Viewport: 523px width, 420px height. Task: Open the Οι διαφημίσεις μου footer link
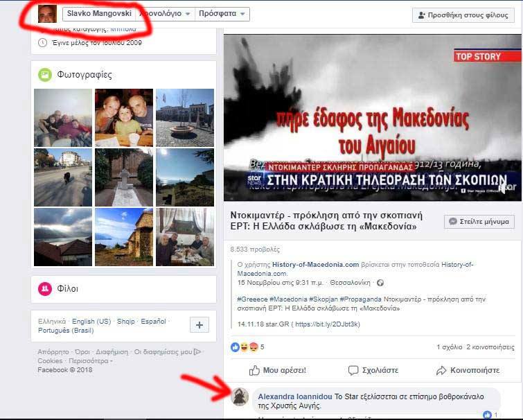click(x=163, y=352)
